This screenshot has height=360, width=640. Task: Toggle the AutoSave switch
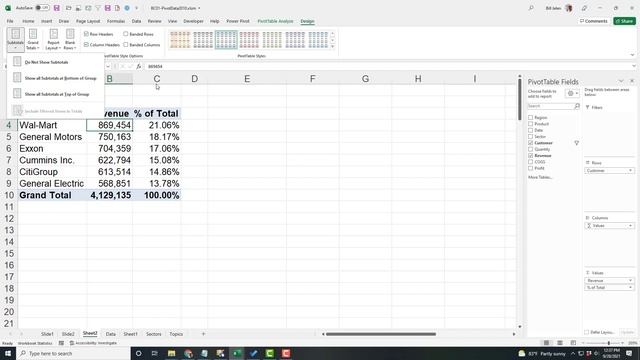(x=42, y=8)
